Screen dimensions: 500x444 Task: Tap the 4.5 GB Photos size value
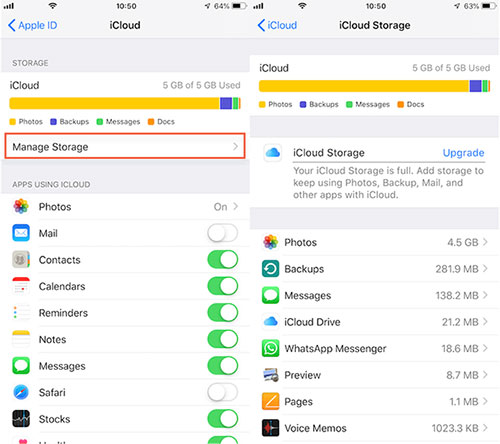pyautogui.click(x=463, y=242)
